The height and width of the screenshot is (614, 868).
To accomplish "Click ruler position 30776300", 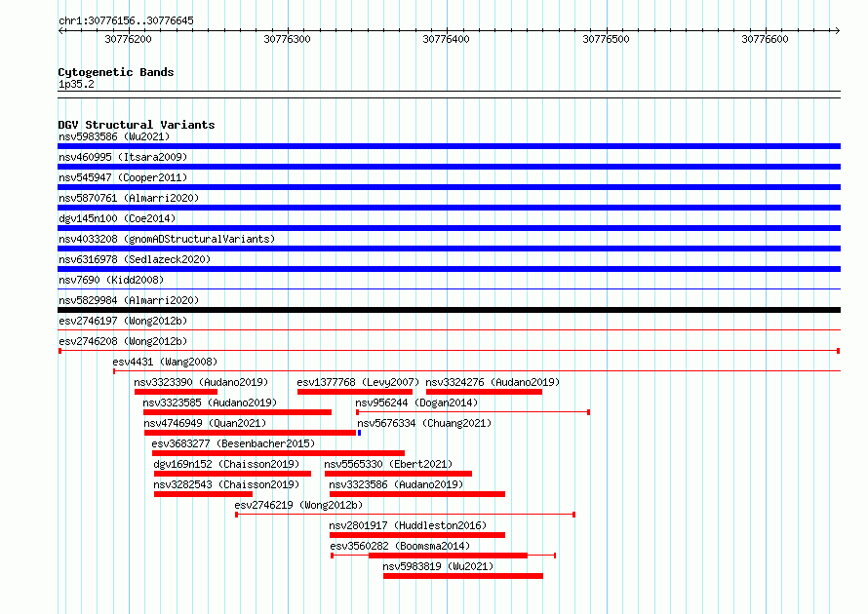I will tap(288, 39).
